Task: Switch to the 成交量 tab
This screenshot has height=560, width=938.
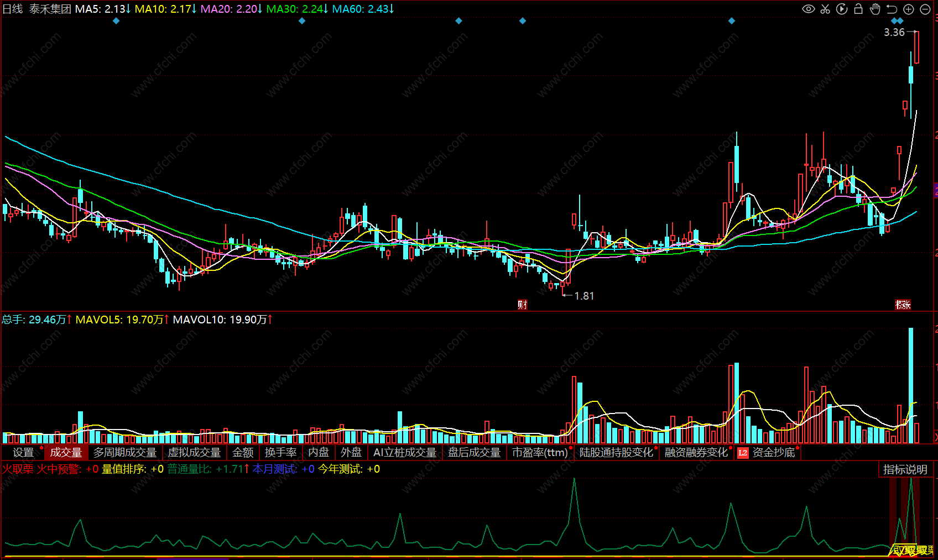Action: (66, 452)
